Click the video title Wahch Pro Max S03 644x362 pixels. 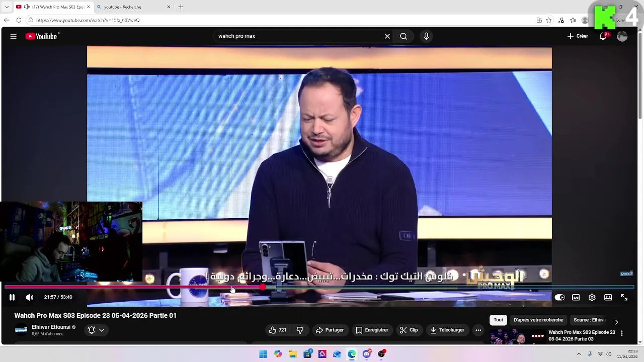coord(96,315)
